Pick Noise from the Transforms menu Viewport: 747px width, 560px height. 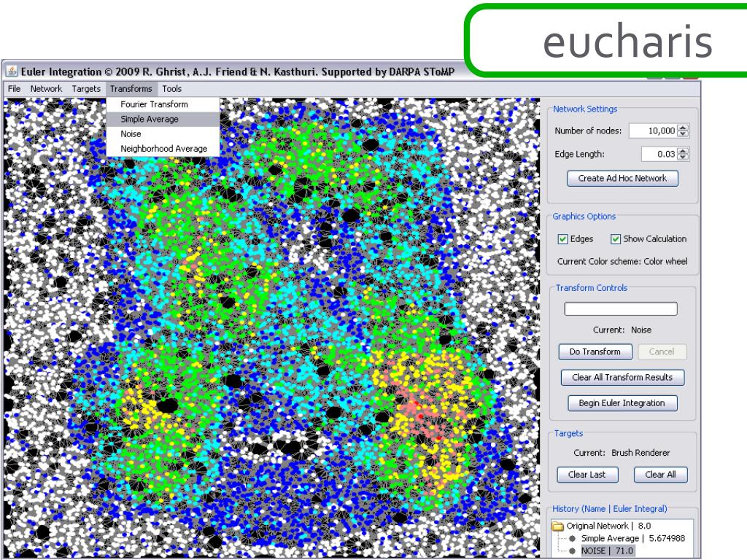[163, 134]
